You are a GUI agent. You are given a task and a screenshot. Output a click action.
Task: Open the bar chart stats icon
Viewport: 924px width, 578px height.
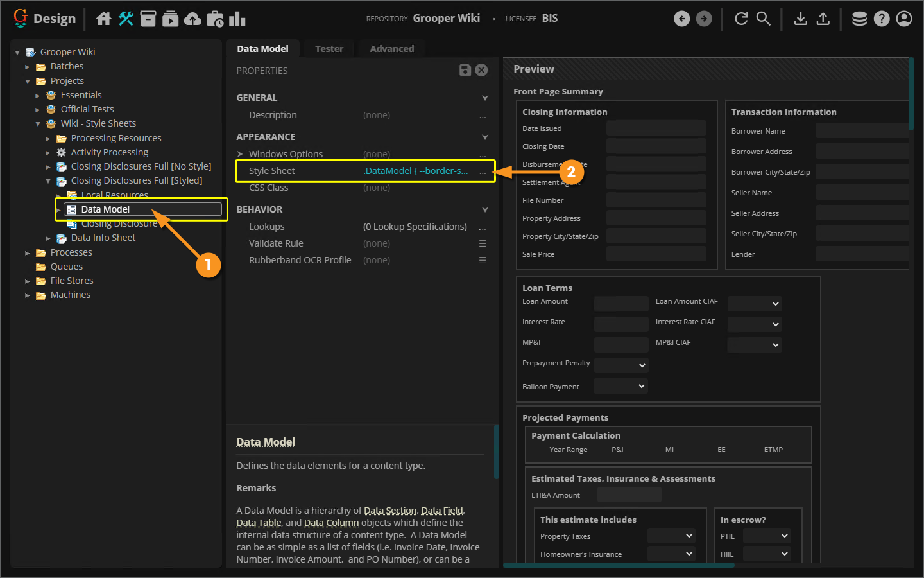(x=237, y=19)
